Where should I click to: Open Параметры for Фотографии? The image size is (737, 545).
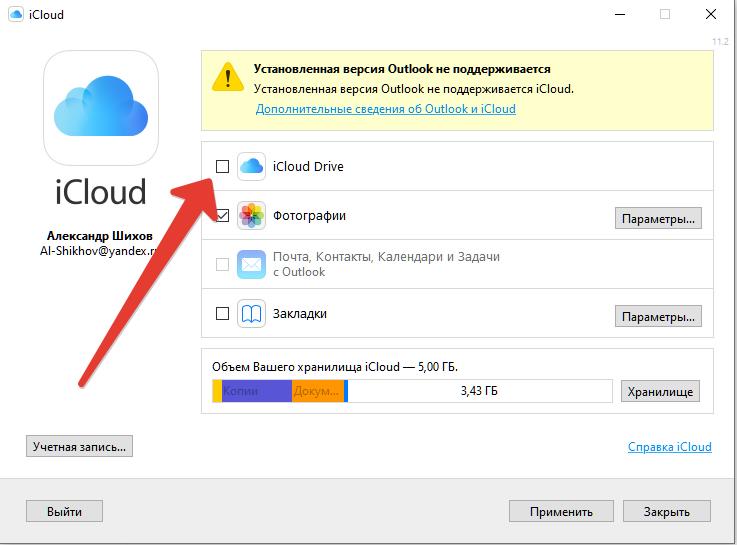tap(658, 218)
